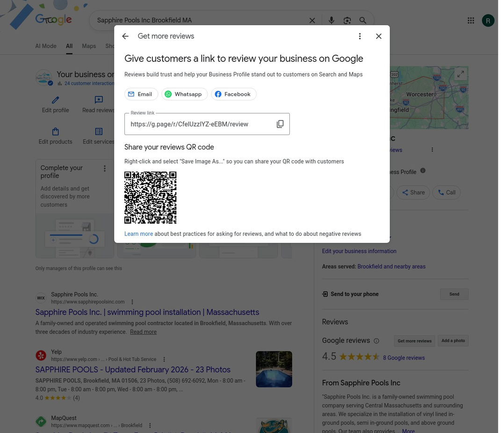Open the Get more reviews dialog overflow menu
504x433 pixels.
coord(360,36)
